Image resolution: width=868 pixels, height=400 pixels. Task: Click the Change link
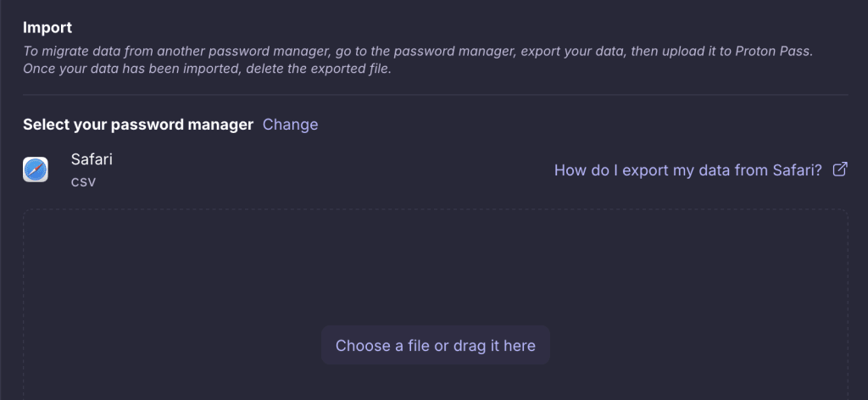(x=290, y=125)
